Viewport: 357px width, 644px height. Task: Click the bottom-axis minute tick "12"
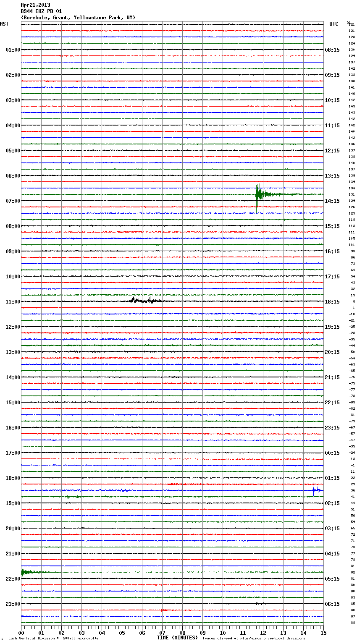(x=263, y=633)
